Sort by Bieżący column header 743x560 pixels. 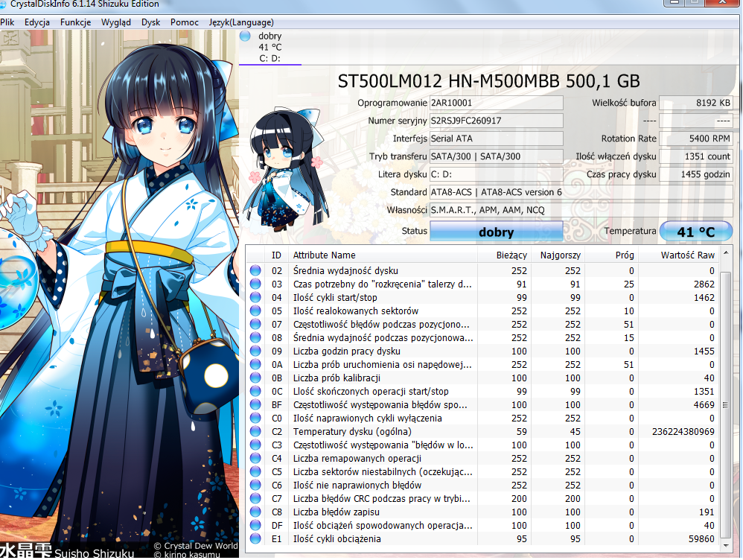tap(504, 255)
